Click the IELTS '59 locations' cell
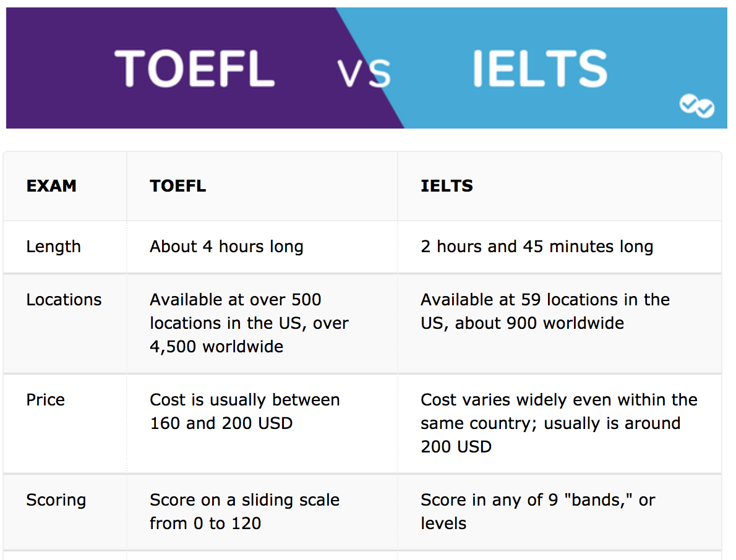The width and height of the screenshot is (736, 560). click(x=545, y=312)
